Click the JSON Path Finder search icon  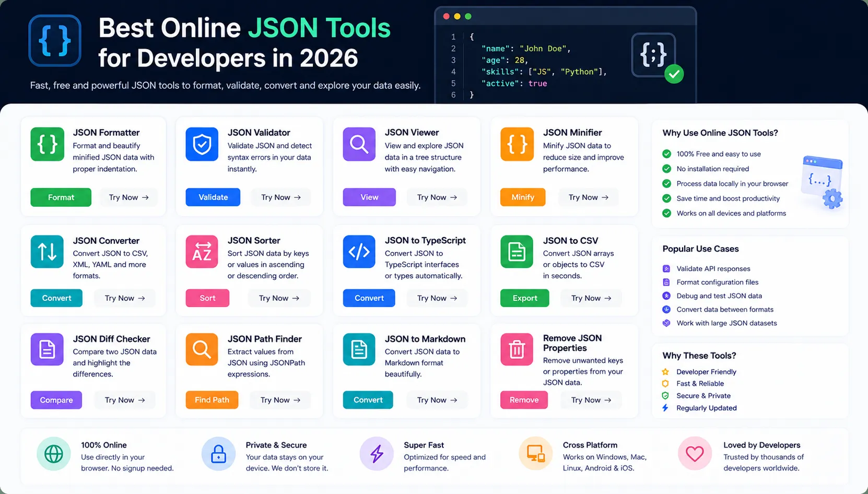pyautogui.click(x=202, y=349)
